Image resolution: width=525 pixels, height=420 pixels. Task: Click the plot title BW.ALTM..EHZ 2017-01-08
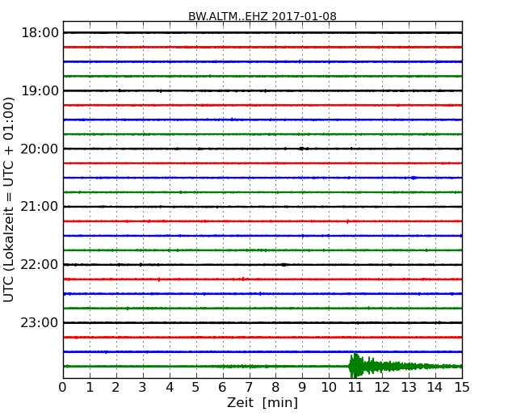coord(262,16)
